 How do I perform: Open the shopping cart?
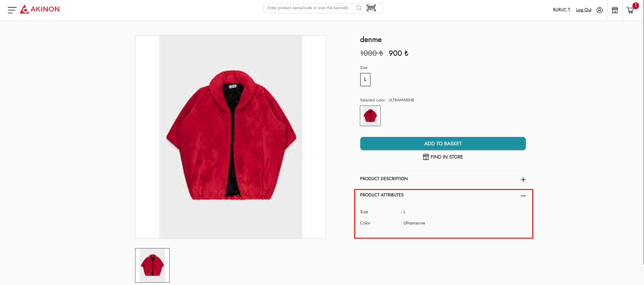tap(630, 10)
